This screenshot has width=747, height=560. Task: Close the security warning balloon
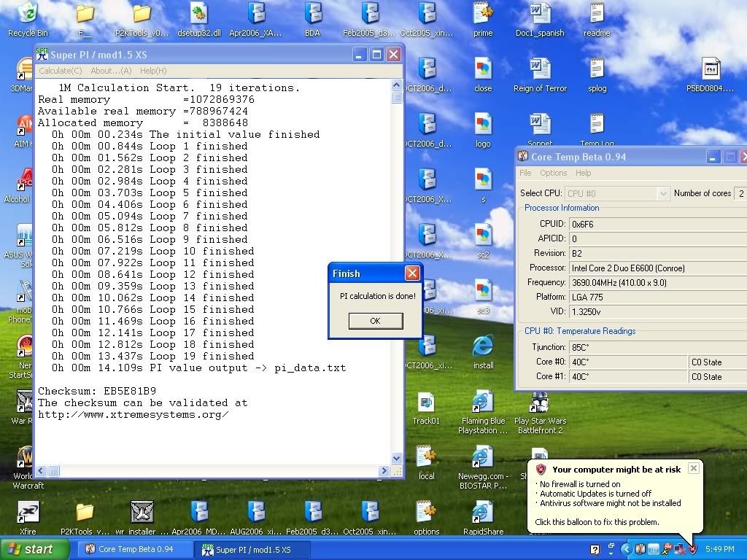pos(694,468)
